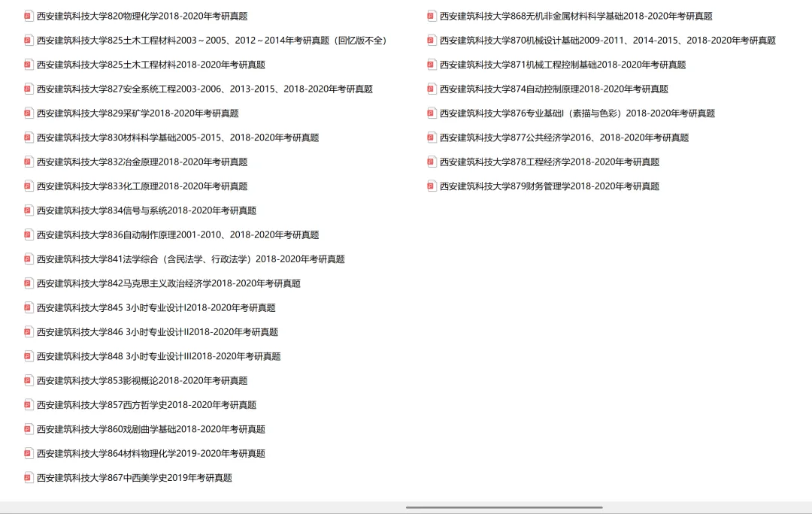Viewport: 812px width, 514px height.
Task: Click PDF icon of 825土木工程材料2018-2020 file
Action: [x=28, y=65]
